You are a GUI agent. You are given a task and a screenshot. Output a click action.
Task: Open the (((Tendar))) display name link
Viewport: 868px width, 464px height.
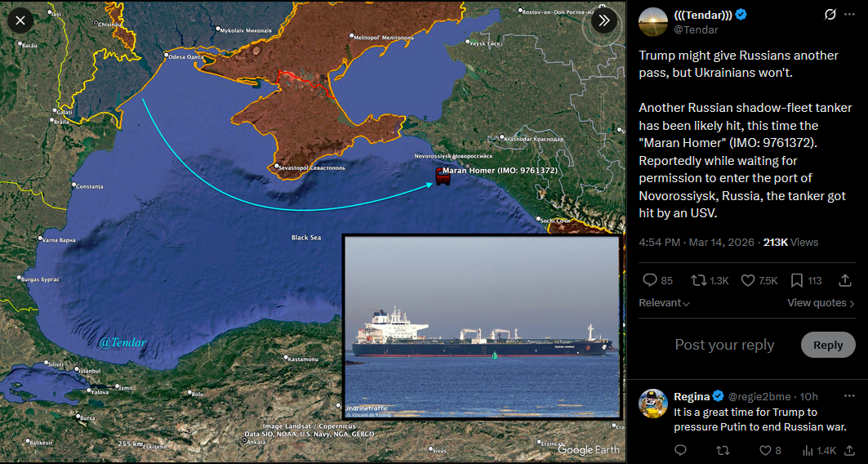[x=703, y=15]
